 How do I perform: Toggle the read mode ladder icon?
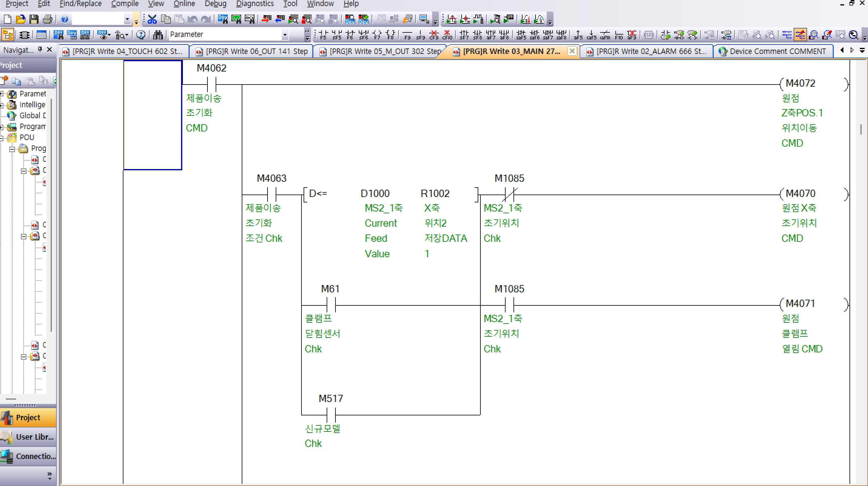(x=787, y=35)
